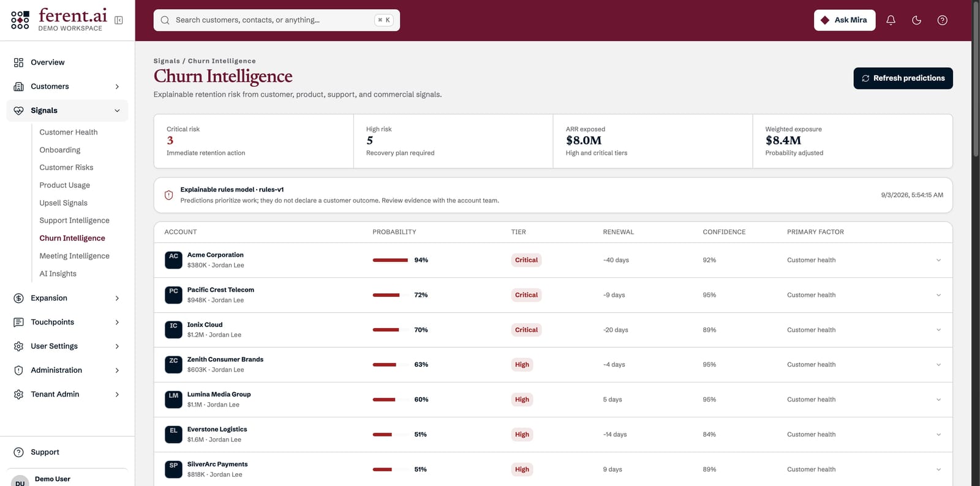Open AI Insights sidebar link
This screenshot has width=980, height=486.
click(x=58, y=274)
